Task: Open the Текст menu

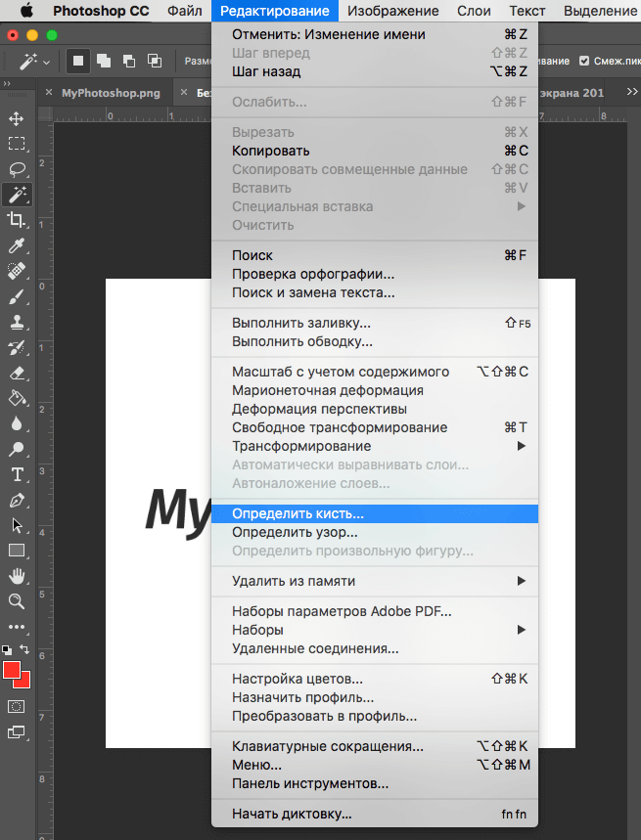Action: pos(527,11)
